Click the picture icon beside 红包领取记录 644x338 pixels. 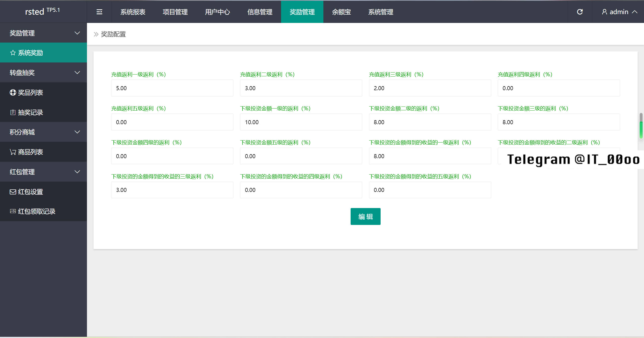13,211
